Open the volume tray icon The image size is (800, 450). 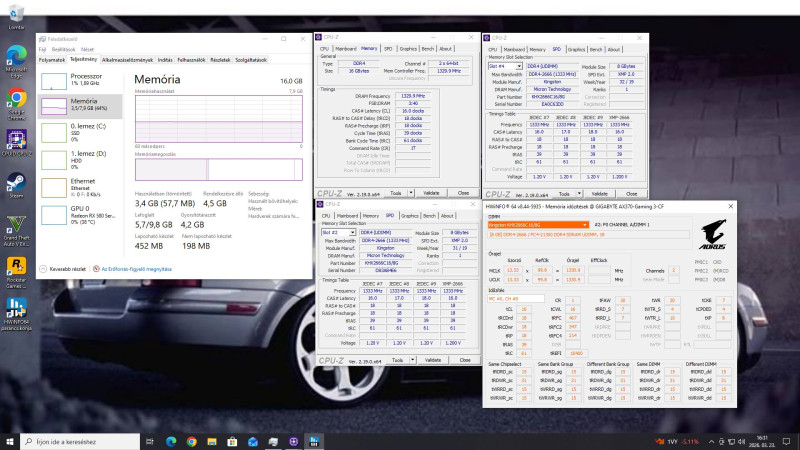[741, 441]
